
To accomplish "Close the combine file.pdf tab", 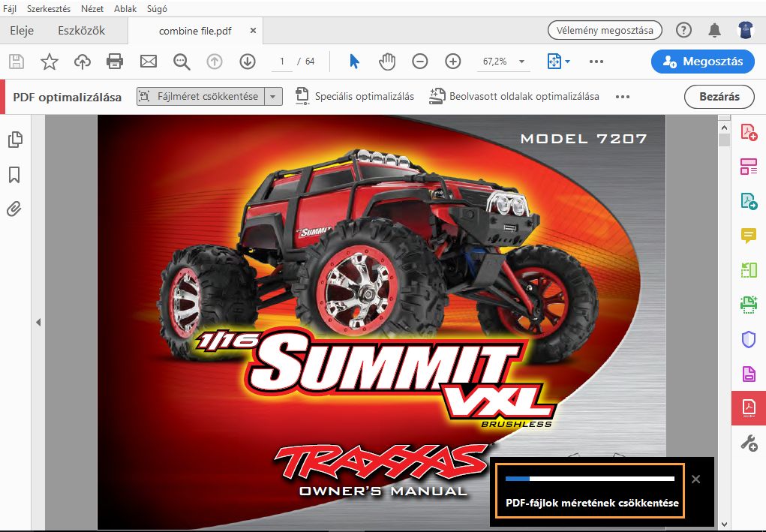I will [253, 30].
